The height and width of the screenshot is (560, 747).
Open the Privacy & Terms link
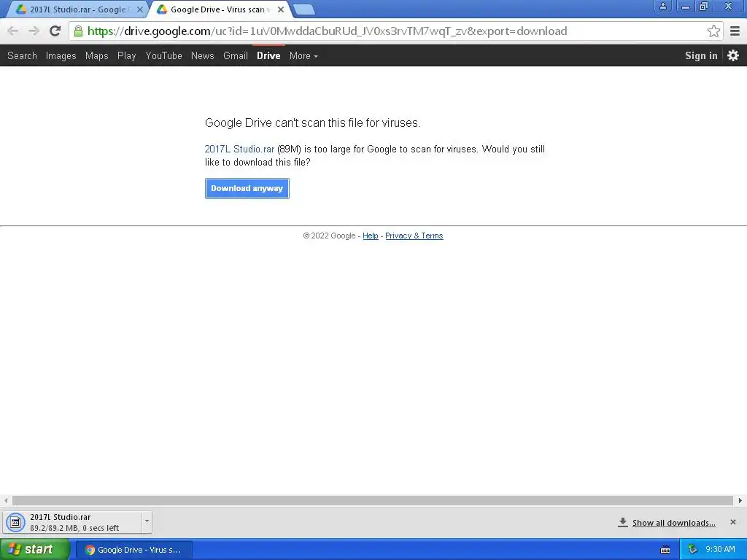[414, 236]
